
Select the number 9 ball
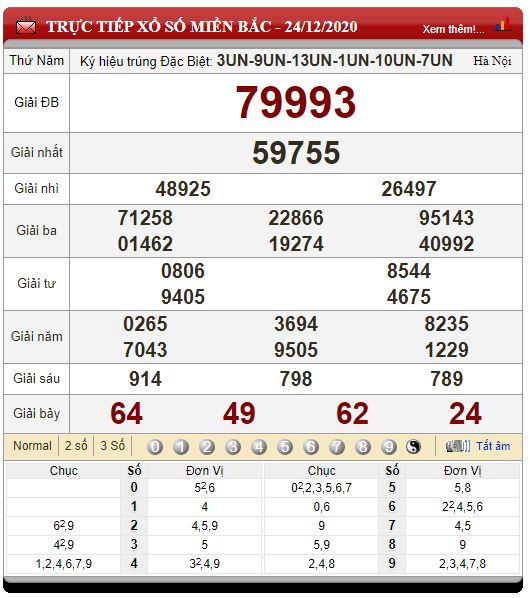point(389,447)
